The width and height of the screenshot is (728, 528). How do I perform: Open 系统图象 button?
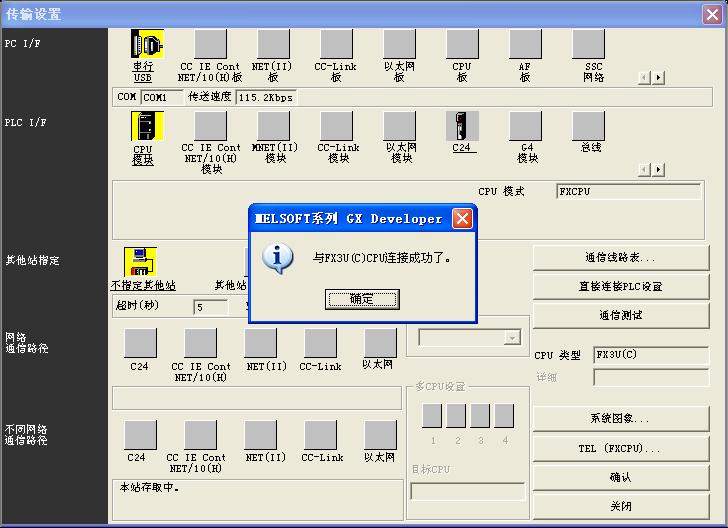(x=620, y=418)
